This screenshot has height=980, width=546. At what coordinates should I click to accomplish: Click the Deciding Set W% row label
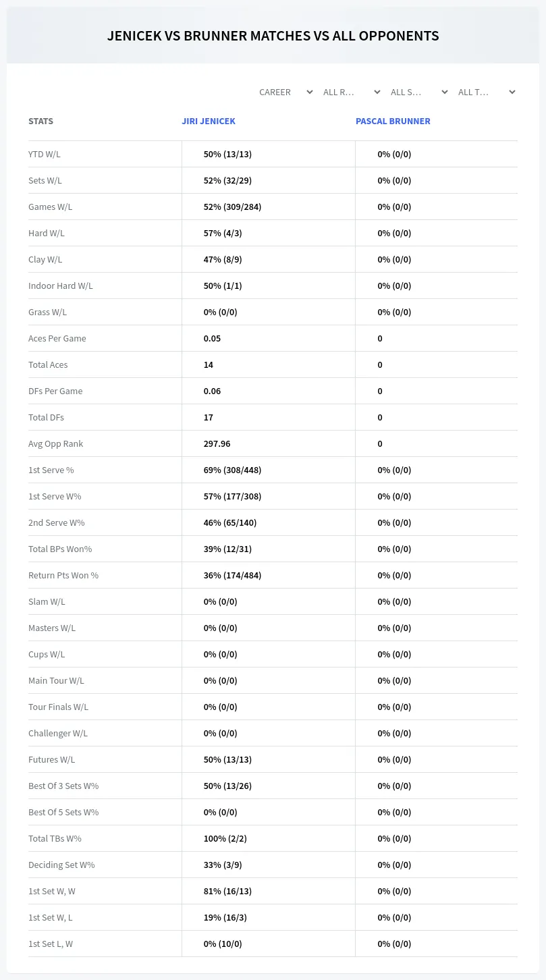[x=61, y=865]
